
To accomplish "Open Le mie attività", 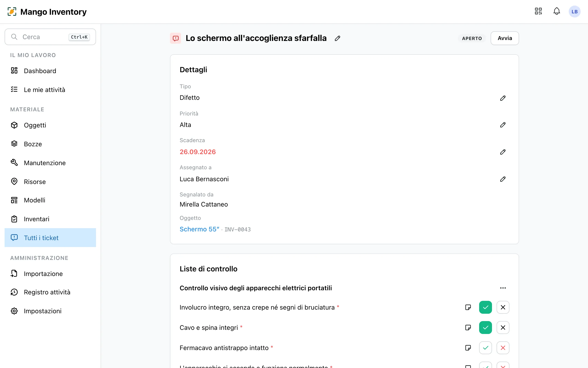I will pyautogui.click(x=50, y=89).
